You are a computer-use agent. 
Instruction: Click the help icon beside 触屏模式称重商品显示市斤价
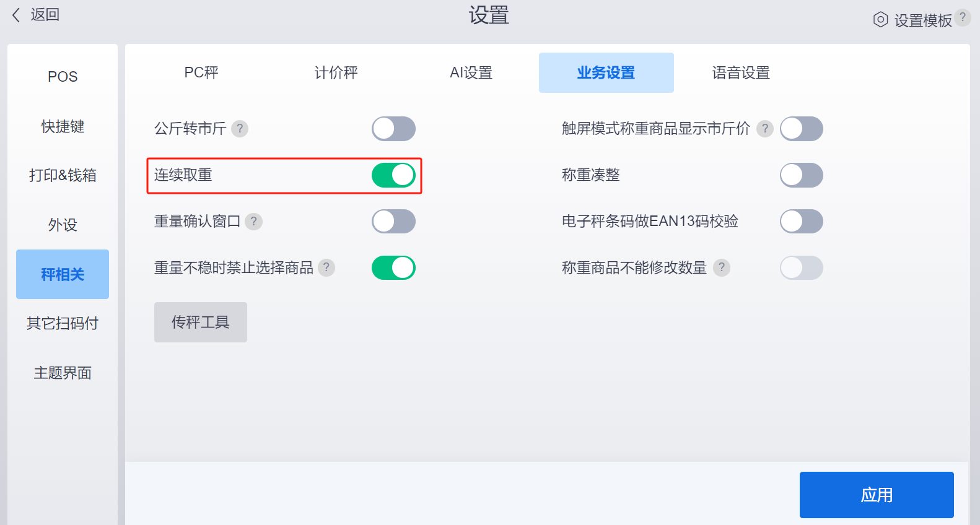[765, 129]
